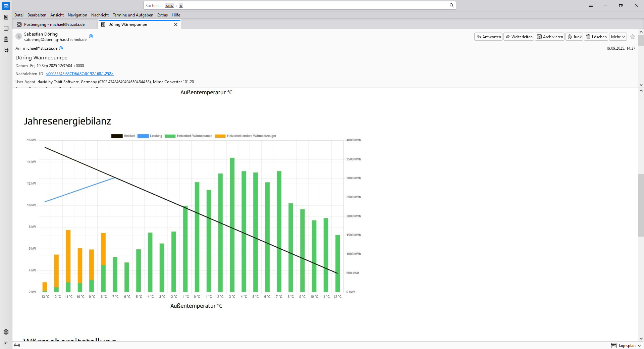Open the Chat space icon
The width and height of the screenshot is (644, 349).
click(x=6, y=50)
